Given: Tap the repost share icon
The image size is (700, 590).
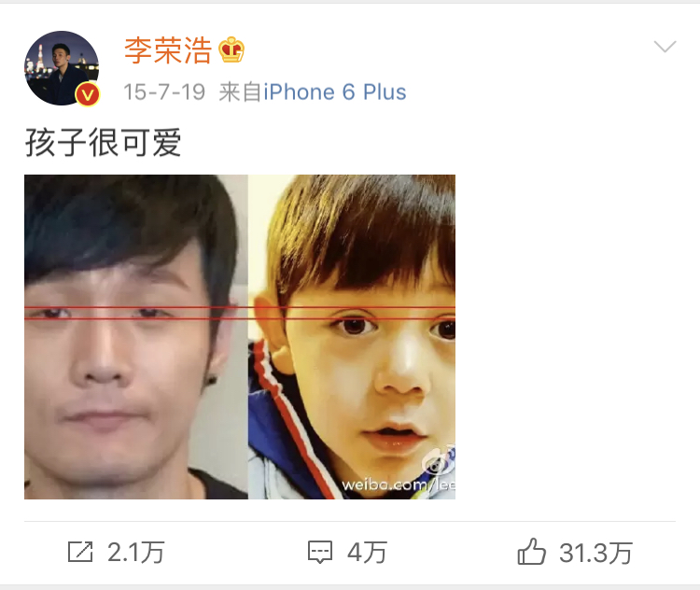Looking at the screenshot, I should (80, 552).
